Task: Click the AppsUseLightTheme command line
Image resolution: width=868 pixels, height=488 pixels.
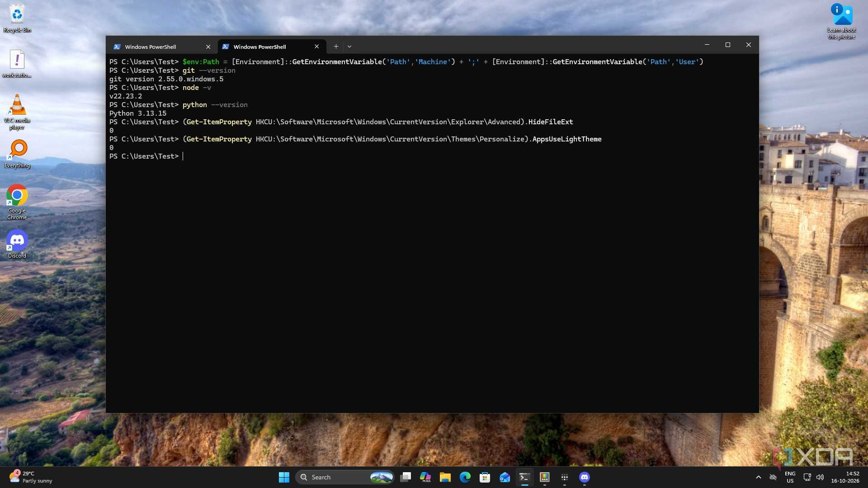Action: (355, 139)
